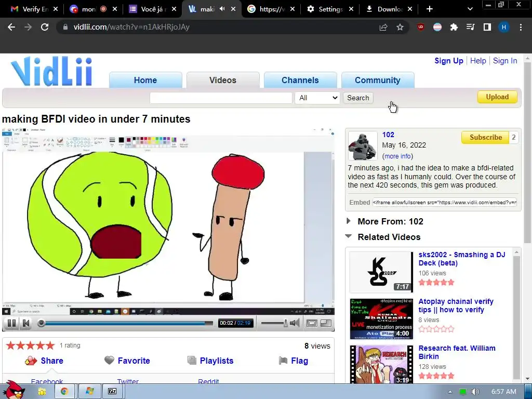The image size is (532, 399).
Task: Open a new browser tab
Action: tap(430, 9)
